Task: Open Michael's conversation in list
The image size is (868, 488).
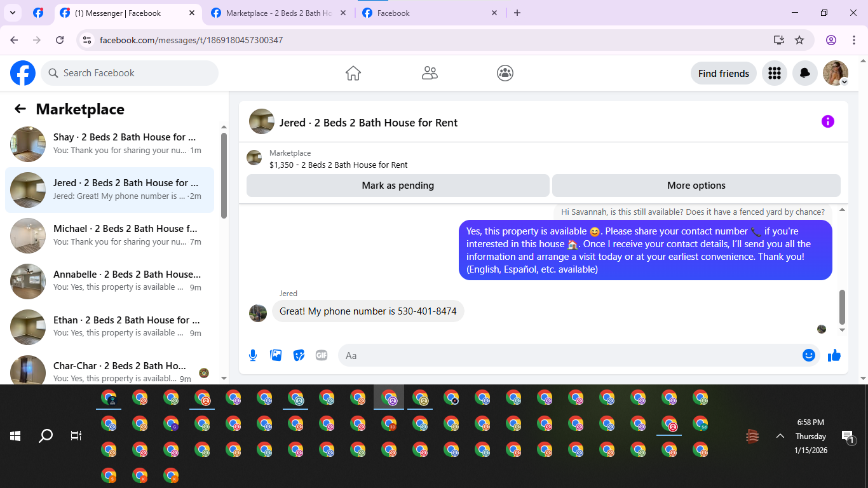Action: [x=110, y=236]
